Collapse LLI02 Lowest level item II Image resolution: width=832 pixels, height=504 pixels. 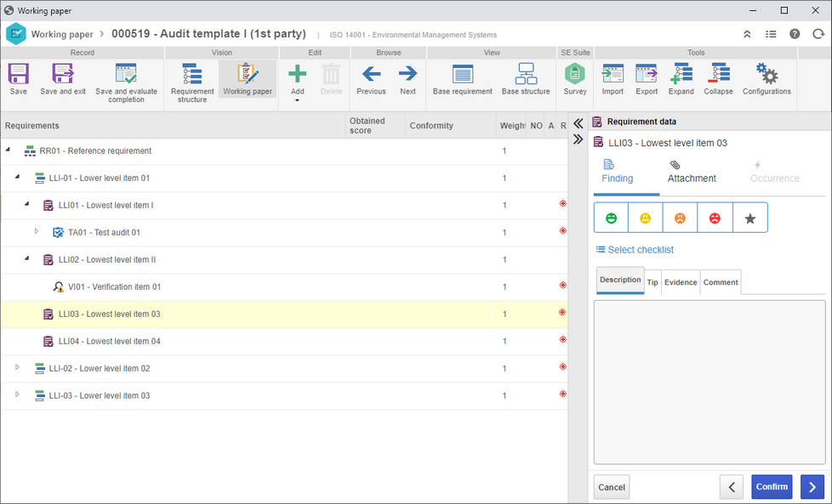(27, 259)
